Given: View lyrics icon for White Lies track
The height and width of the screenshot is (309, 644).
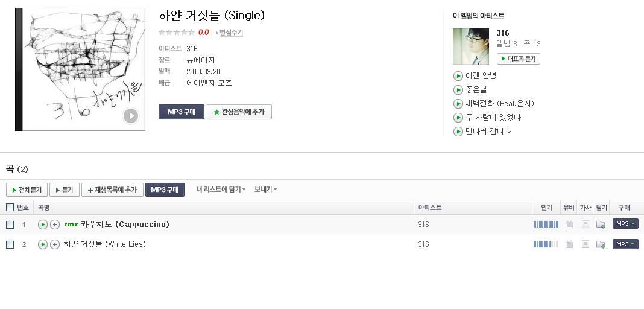Looking at the screenshot, I should point(586,244).
